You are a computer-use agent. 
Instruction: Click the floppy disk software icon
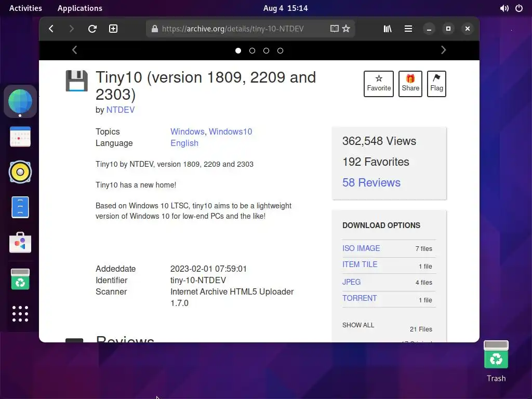point(77,81)
